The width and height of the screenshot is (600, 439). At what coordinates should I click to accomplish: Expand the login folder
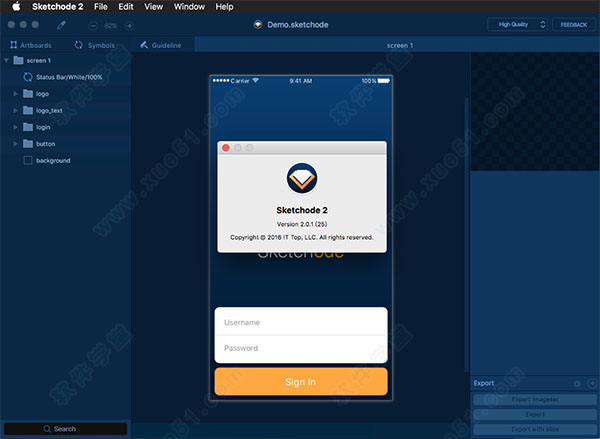coord(16,127)
